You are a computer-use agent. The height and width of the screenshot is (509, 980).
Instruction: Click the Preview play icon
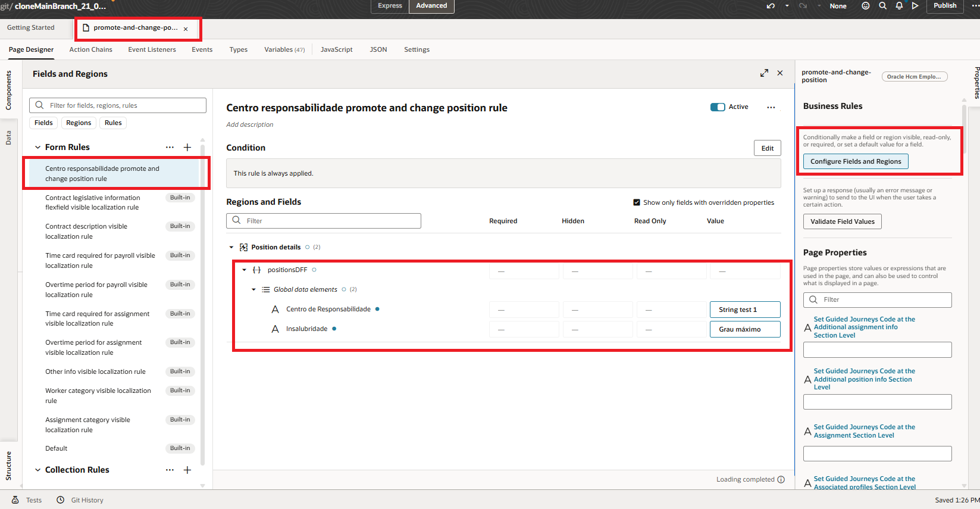[915, 6]
